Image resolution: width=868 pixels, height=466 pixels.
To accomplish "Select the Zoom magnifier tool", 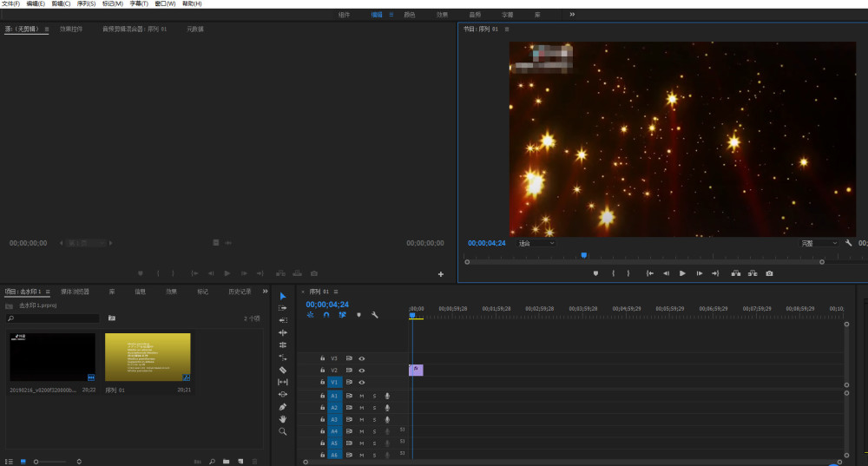I will [x=283, y=431].
